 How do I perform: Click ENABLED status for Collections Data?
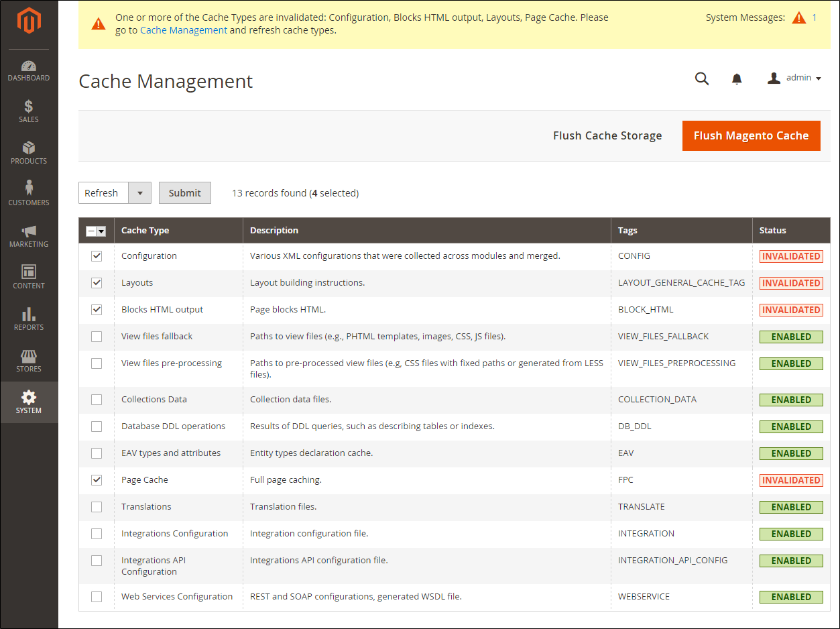click(791, 400)
